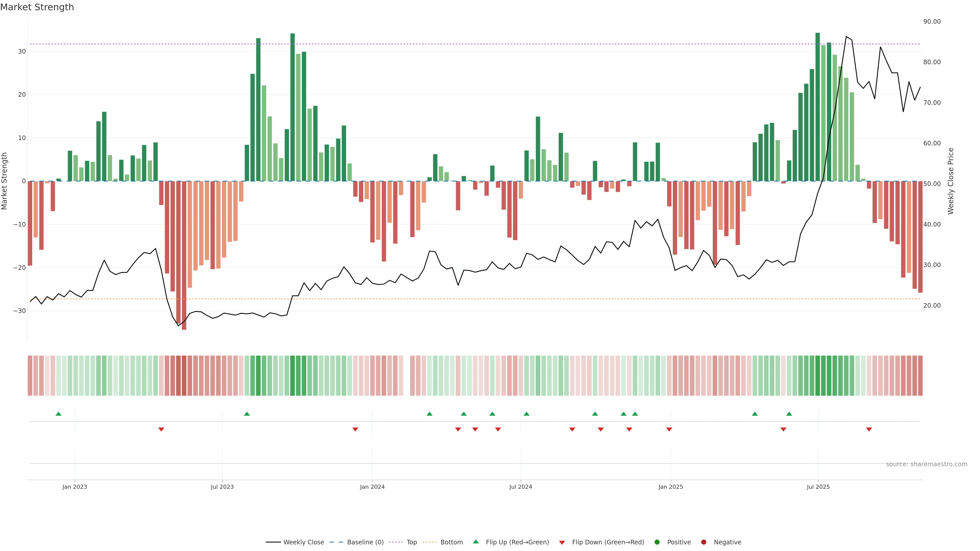Click Flip Down red triangle legend icon
980x551 pixels.
tap(562, 542)
